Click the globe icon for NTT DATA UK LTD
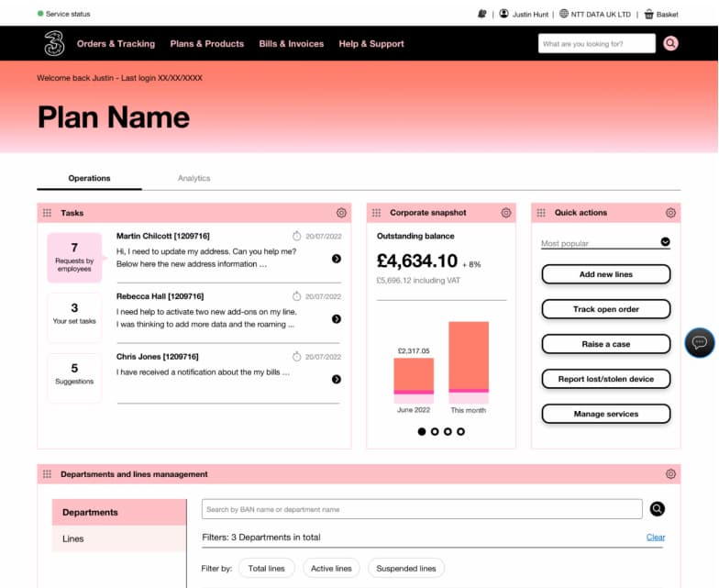Image resolution: width=719 pixels, height=588 pixels. (563, 14)
